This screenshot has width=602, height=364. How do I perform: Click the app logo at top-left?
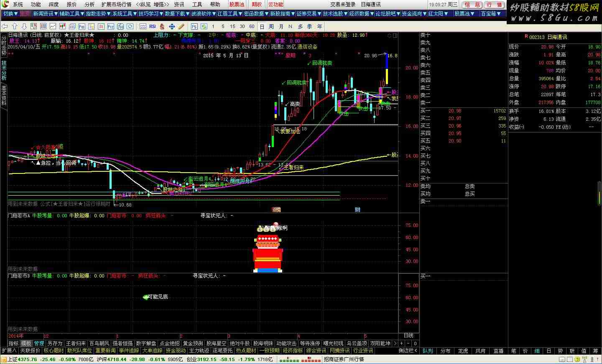4,4
